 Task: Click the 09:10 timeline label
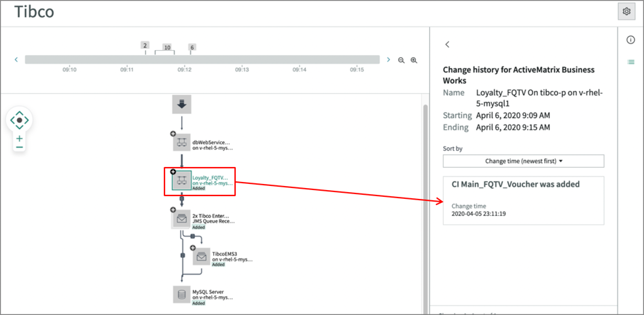coord(69,70)
